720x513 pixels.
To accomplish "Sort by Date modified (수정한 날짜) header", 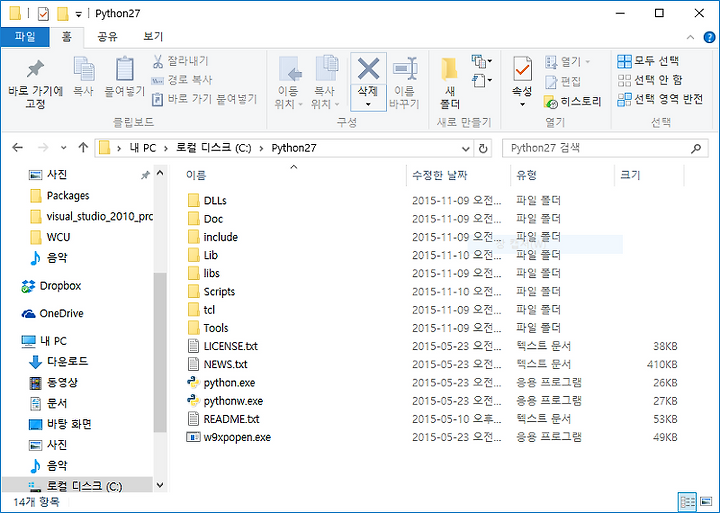I will click(439, 175).
